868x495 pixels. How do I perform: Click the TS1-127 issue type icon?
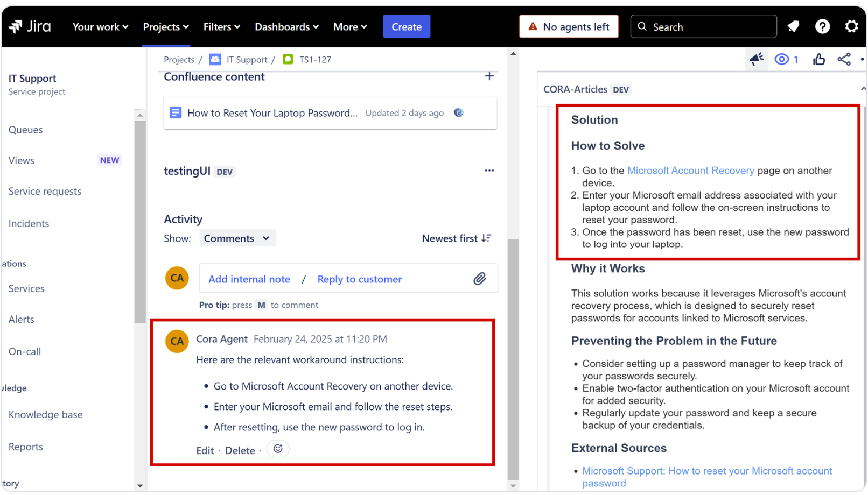[288, 59]
